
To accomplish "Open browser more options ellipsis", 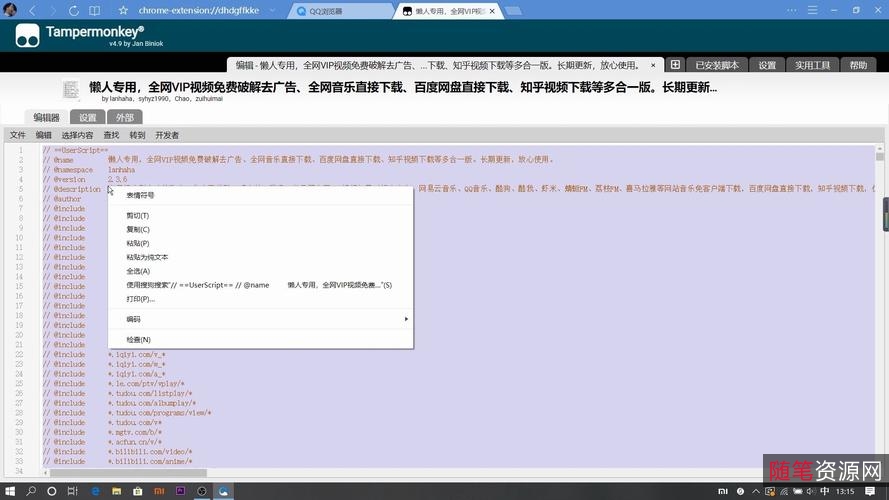I will pyautogui.click(x=791, y=10).
